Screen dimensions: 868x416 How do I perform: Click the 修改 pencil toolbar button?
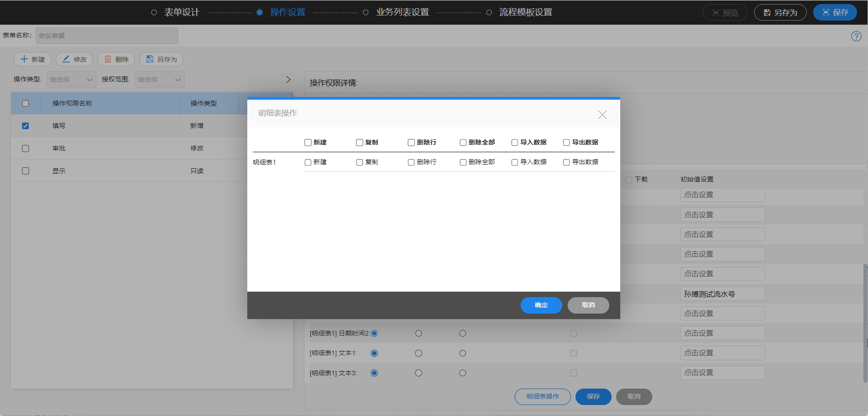[74, 59]
